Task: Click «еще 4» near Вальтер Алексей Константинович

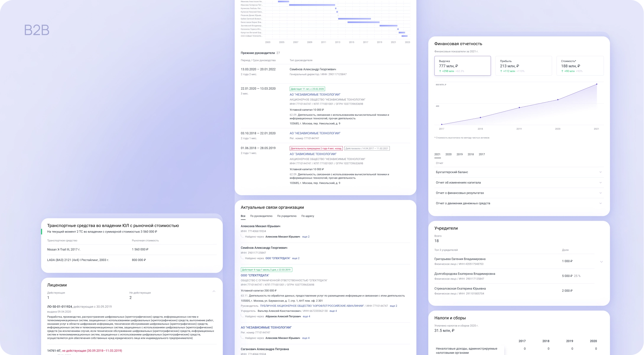Action: click(x=334, y=311)
